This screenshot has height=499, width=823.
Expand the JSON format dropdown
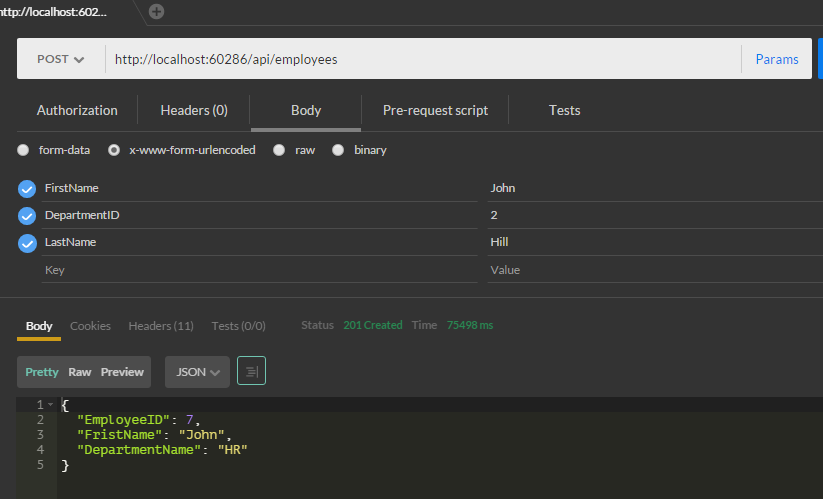pos(197,372)
